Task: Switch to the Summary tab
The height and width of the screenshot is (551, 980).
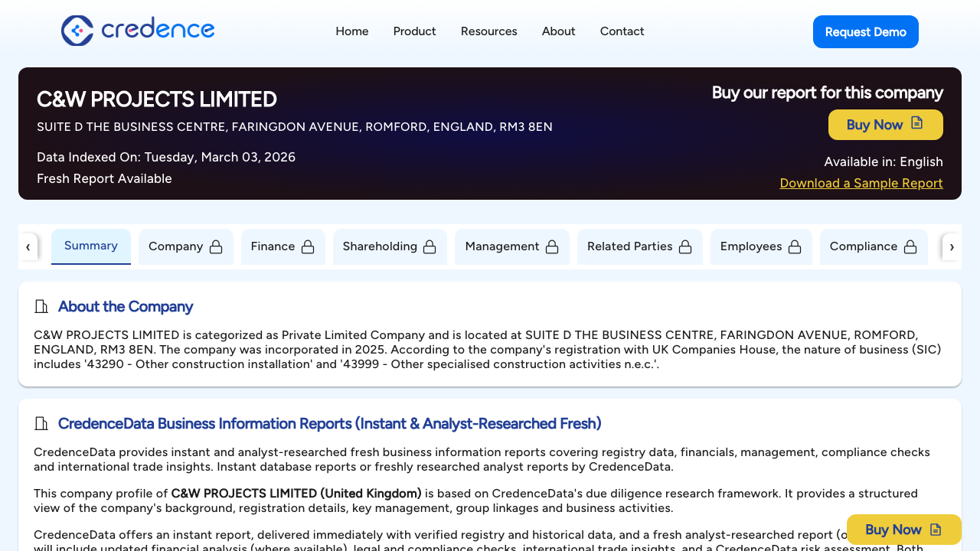Action: 90,245
